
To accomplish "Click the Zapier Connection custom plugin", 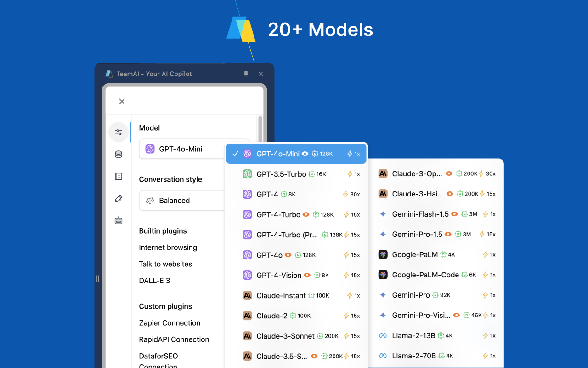I will (170, 323).
